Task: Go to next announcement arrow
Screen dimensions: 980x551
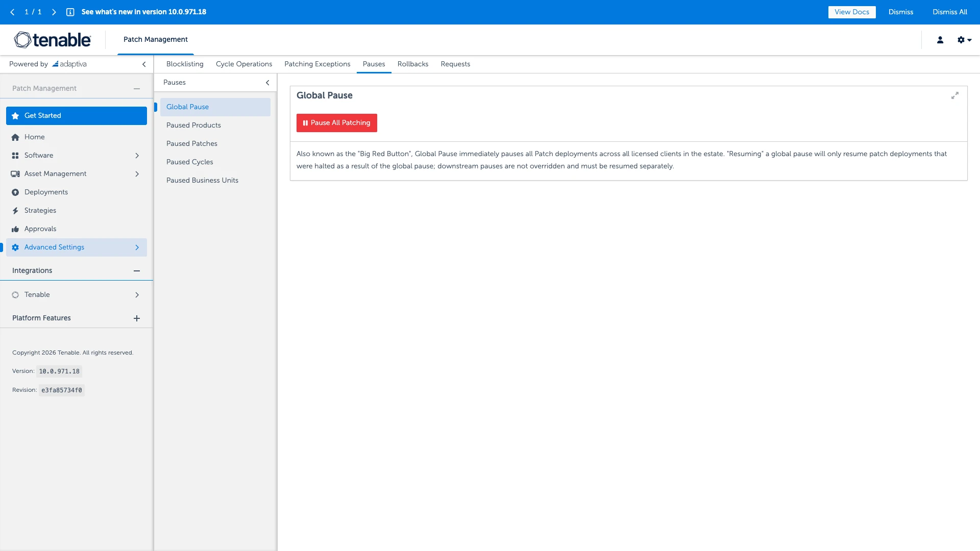Action: 54,12
